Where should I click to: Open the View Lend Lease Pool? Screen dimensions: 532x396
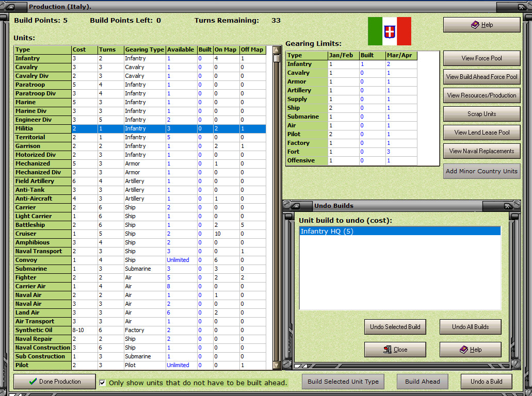[x=481, y=133]
